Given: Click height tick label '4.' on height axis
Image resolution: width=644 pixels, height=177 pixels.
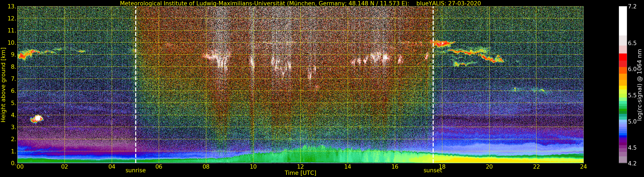Looking at the screenshot, I should coord(14,115).
